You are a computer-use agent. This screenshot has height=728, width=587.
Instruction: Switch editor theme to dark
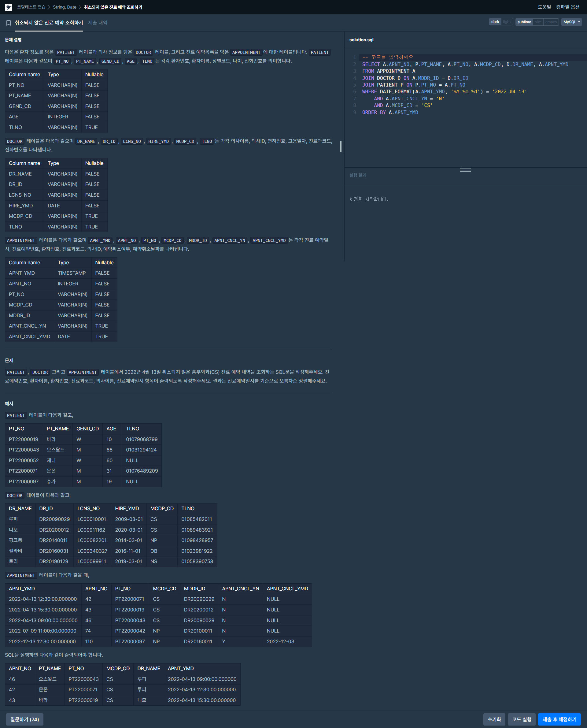(495, 22)
